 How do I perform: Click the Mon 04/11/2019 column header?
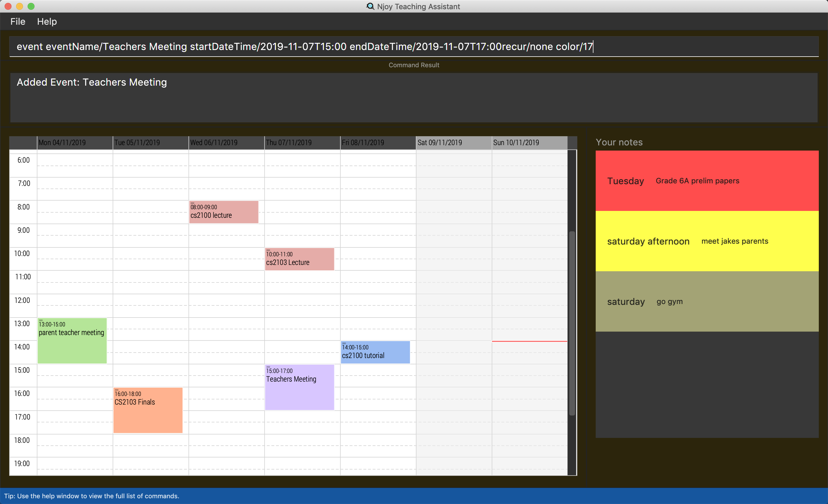(x=74, y=143)
